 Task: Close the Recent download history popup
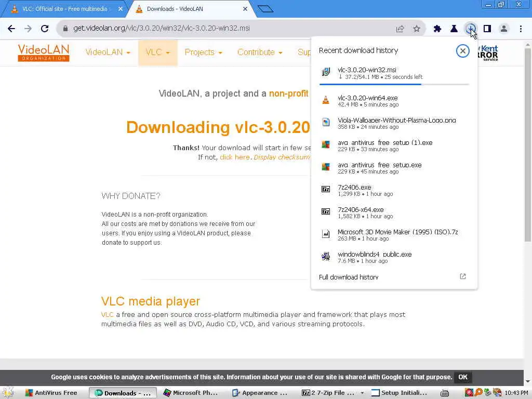(462, 51)
